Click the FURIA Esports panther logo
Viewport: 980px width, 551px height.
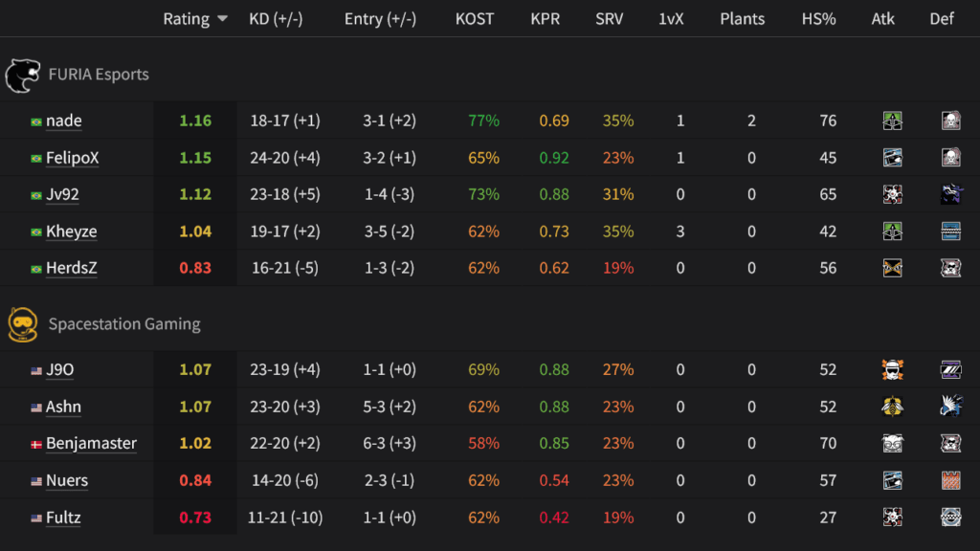pyautogui.click(x=26, y=74)
